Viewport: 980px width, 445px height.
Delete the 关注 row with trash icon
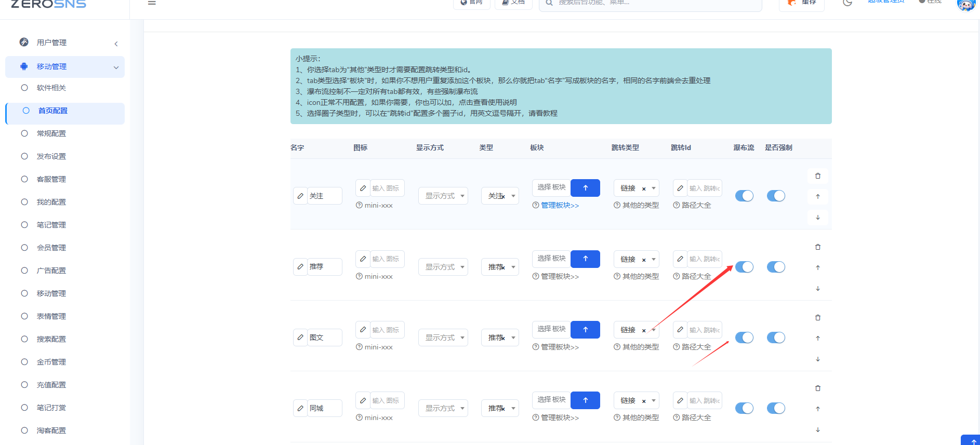coord(818,176)
